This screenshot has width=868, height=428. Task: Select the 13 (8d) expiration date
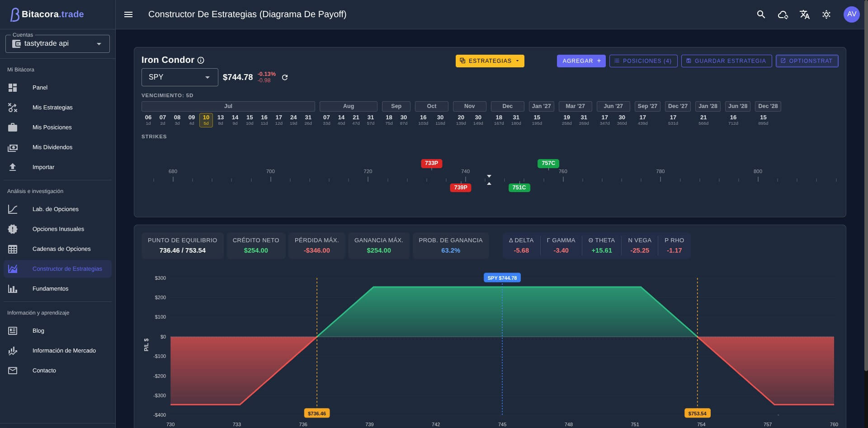pyautogui.click(x=221, y=120)
